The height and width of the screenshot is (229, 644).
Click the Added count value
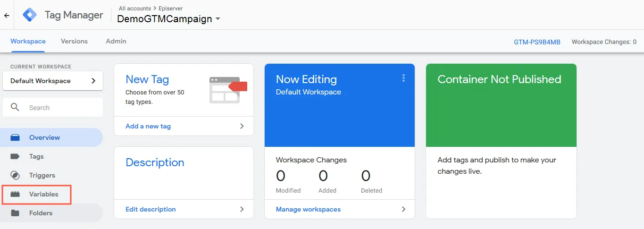[323, 176]
